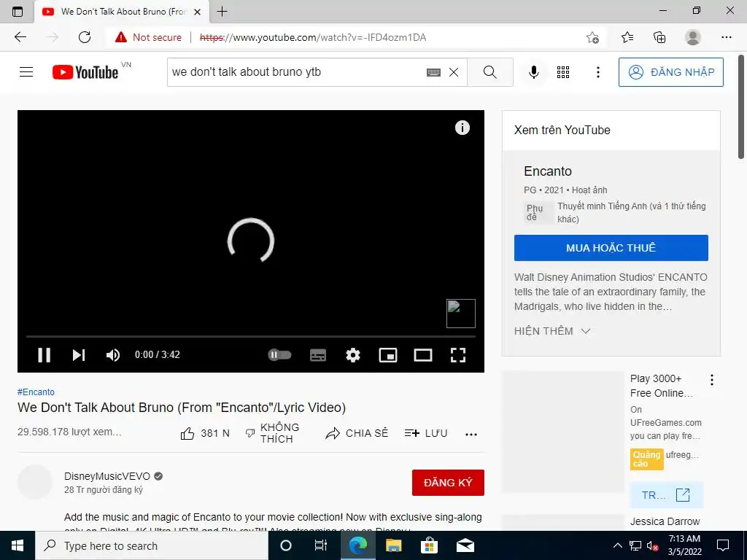Open the browser profile icon

(693, 37)
